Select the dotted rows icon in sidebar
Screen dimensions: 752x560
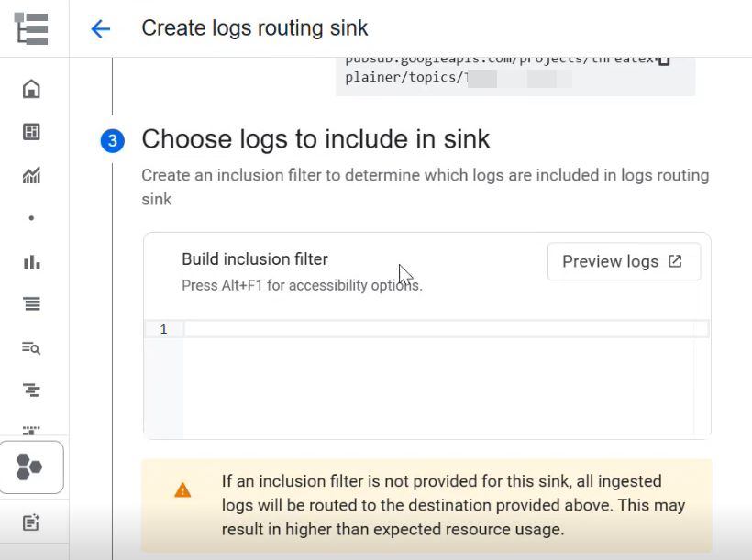coord(31,428)
